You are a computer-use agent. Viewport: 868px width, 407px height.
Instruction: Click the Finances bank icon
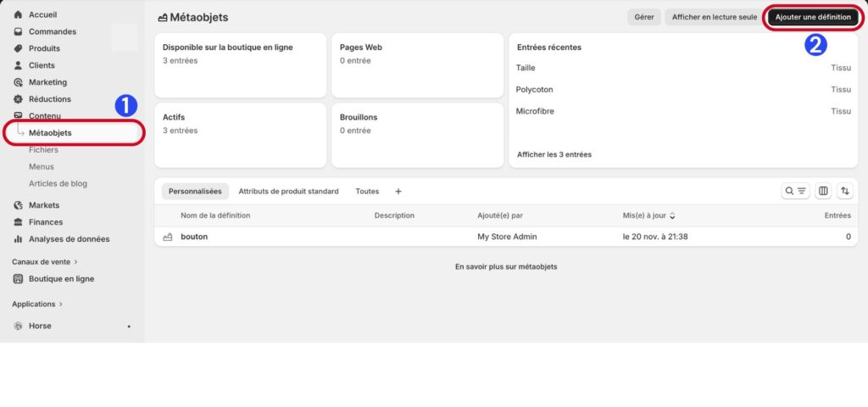point(18,222)
